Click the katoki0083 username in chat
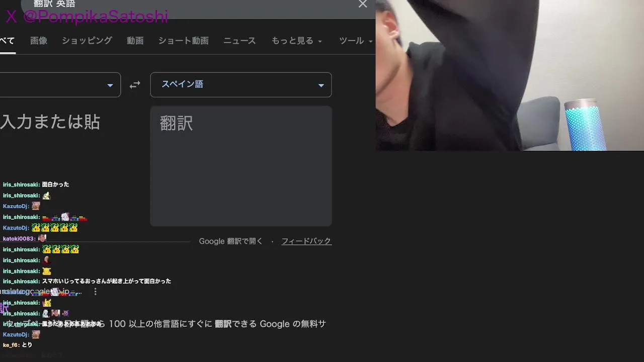Viewport: 644px width, 362px height. point(19,239)
